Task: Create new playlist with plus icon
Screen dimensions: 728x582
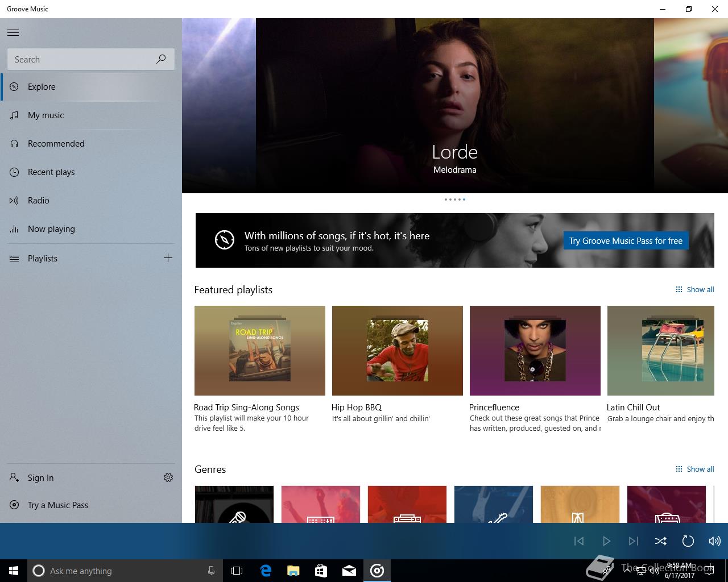Action: (168, 258)
